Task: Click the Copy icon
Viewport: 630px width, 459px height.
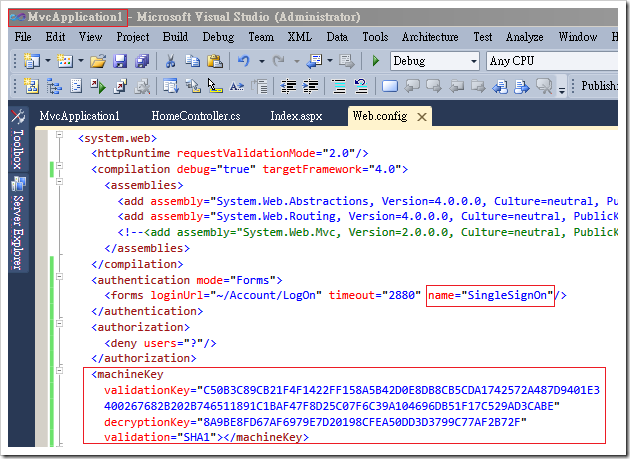Action: tap(192, 61)
